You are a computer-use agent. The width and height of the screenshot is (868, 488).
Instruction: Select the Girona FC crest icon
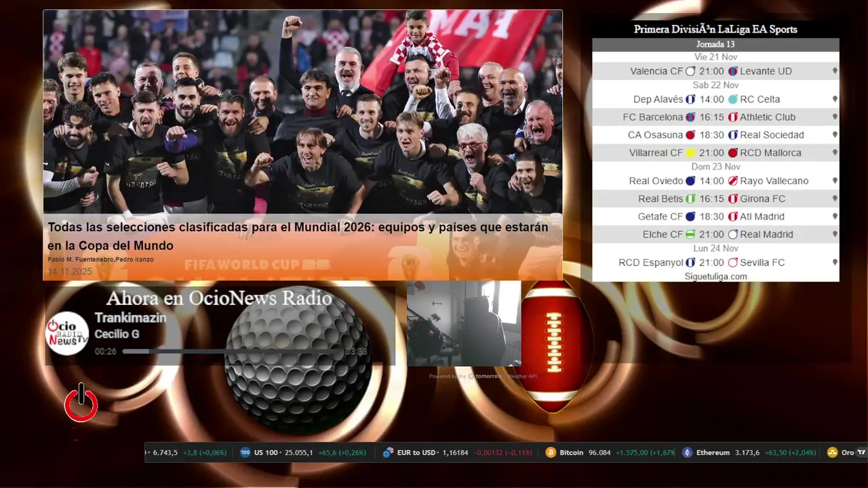(733, 199)
